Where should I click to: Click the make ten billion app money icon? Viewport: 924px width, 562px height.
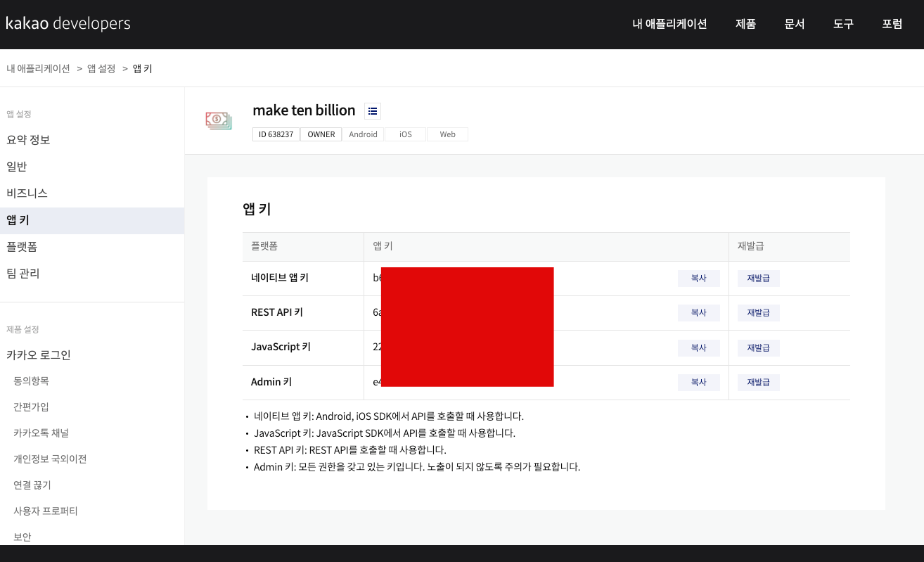click(x=219, y=120)
